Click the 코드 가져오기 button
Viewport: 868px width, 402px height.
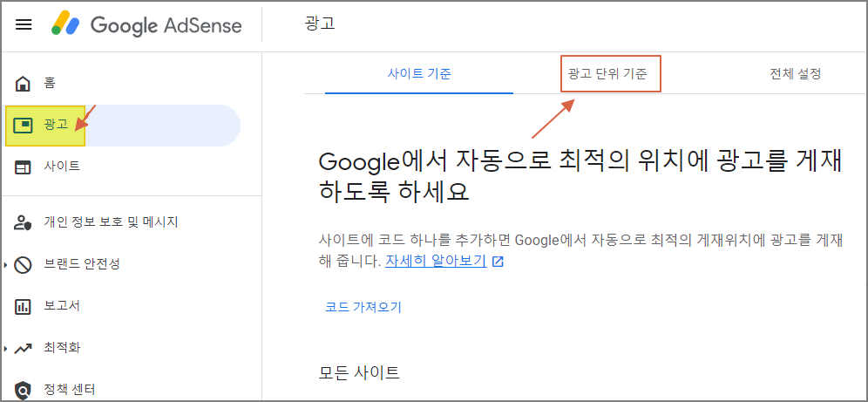coord(363,307)
